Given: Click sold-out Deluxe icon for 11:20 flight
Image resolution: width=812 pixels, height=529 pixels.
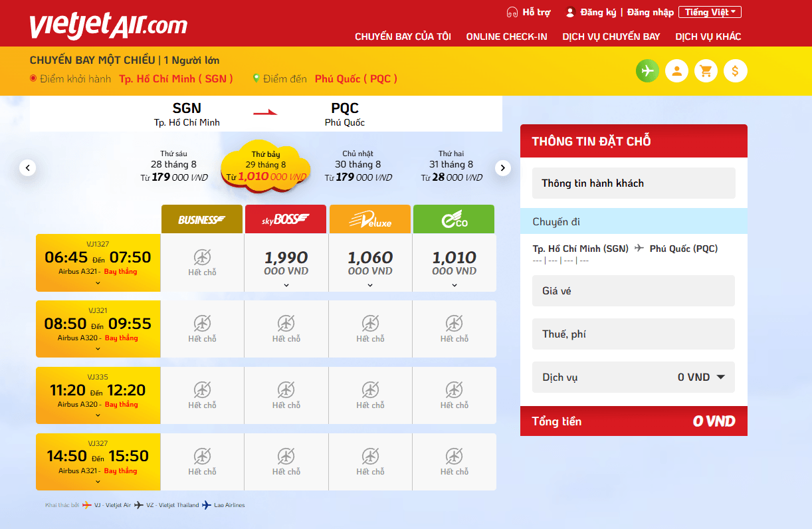Looking at the screenshot, I should click(370, 389).
